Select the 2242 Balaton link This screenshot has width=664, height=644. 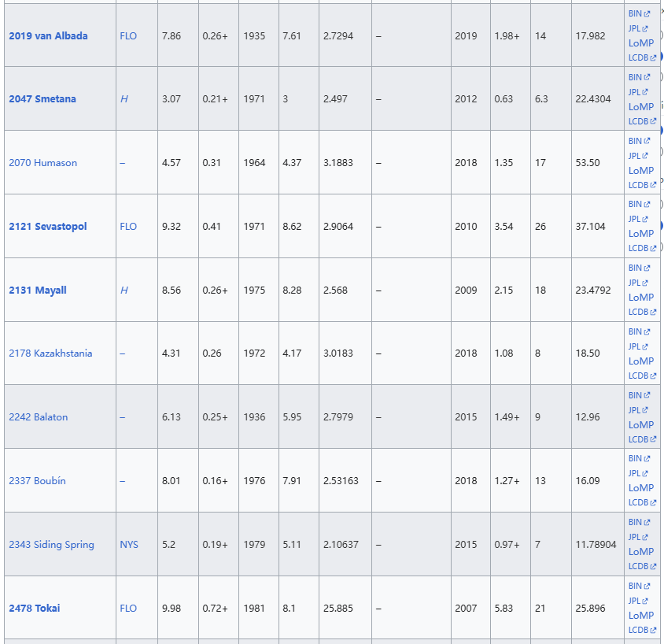coord(39,417)
